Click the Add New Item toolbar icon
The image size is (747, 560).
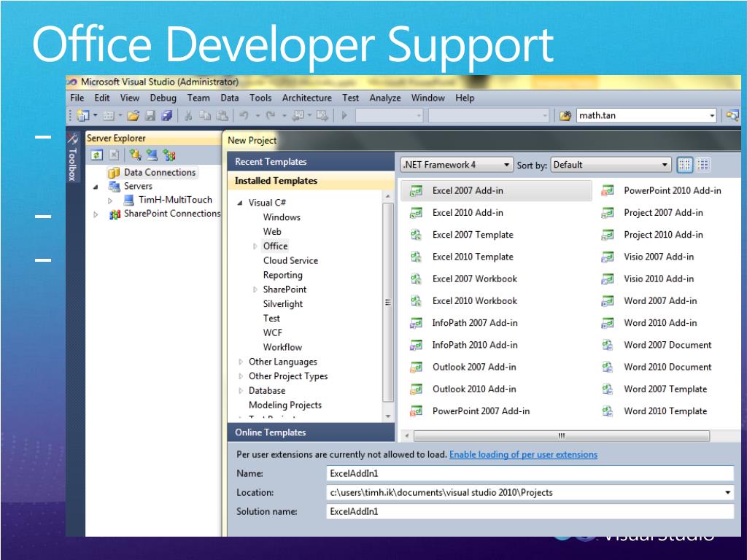[109, 115]
